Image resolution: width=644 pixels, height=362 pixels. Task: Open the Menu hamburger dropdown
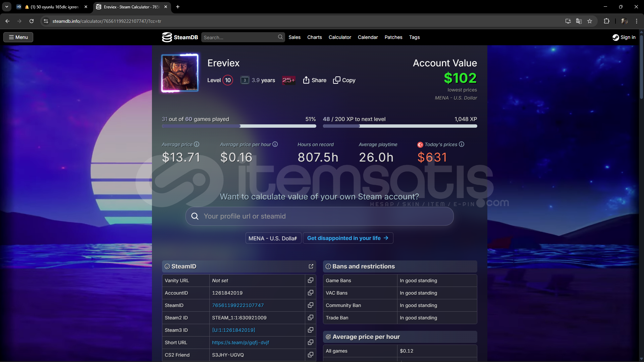tap(18, 37)
